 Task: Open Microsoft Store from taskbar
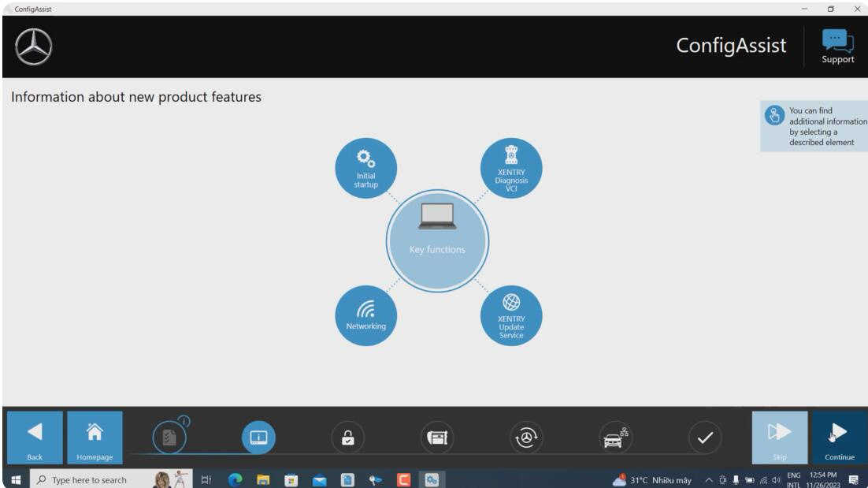291,479
